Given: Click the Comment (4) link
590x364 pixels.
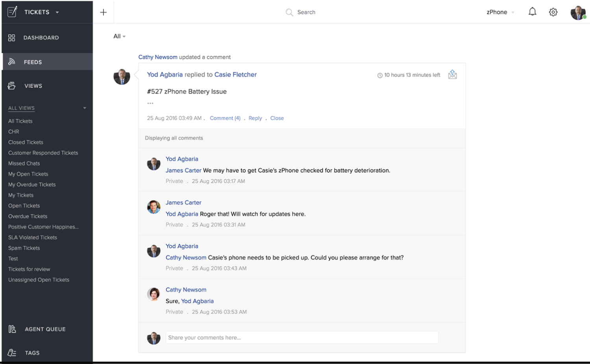Looking at the screenshot, I should point(225,118).
